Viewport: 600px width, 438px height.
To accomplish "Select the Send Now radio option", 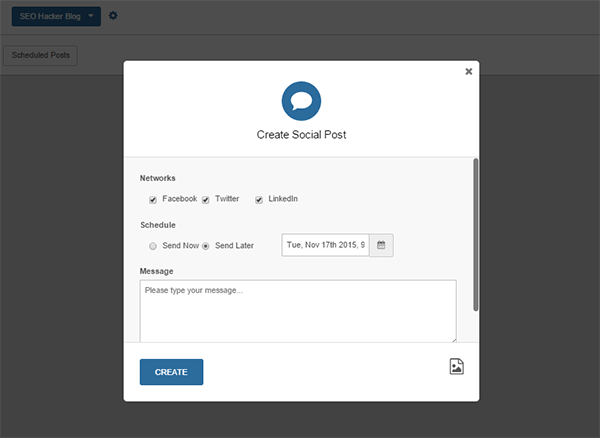I will pyautogui.click(x=153, y=245).
